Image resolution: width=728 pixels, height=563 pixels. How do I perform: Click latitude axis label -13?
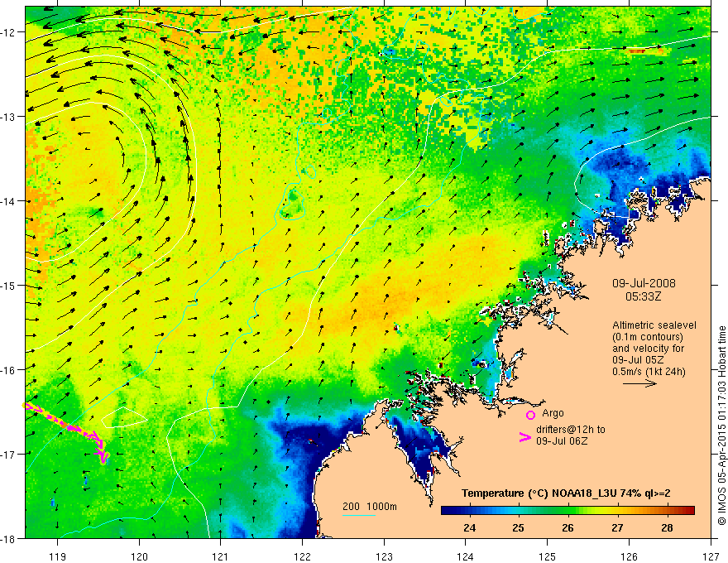(x=9, y=117)
